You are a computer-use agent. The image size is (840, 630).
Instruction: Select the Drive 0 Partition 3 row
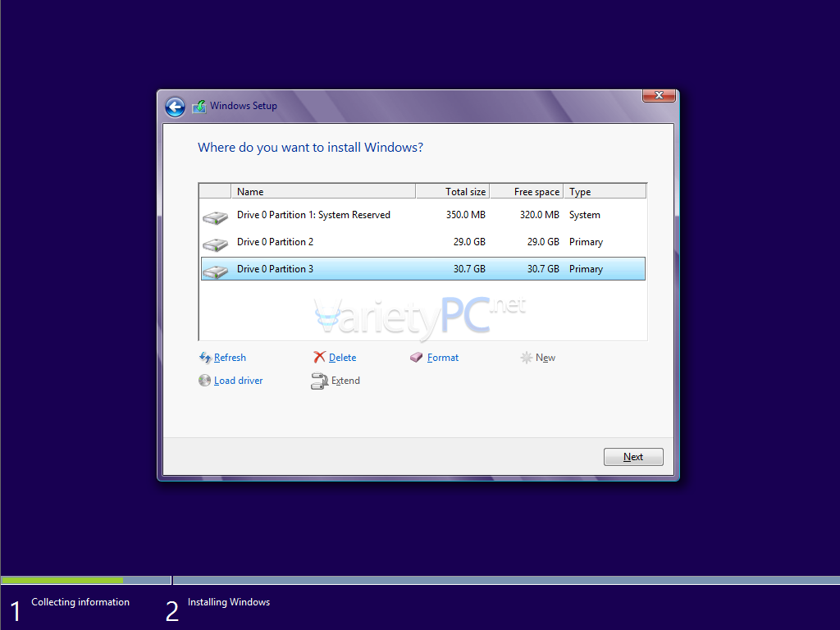click(423, 269)
